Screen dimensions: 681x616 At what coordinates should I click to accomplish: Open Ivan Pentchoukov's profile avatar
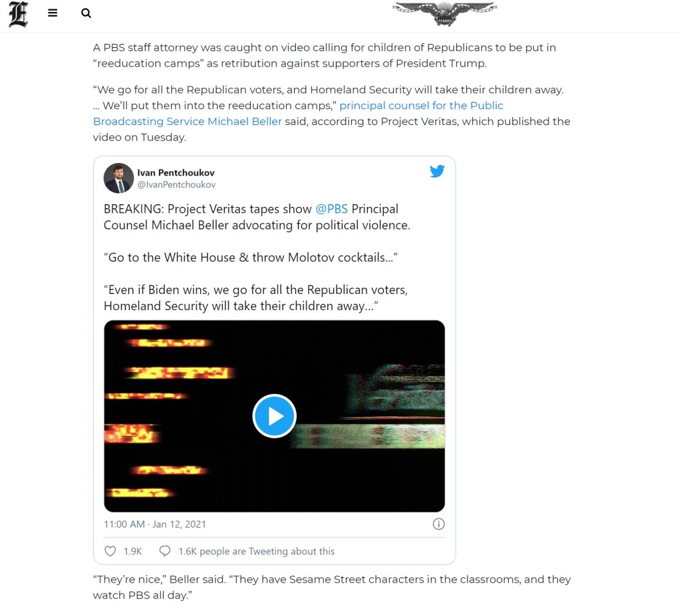coord(118,178)
